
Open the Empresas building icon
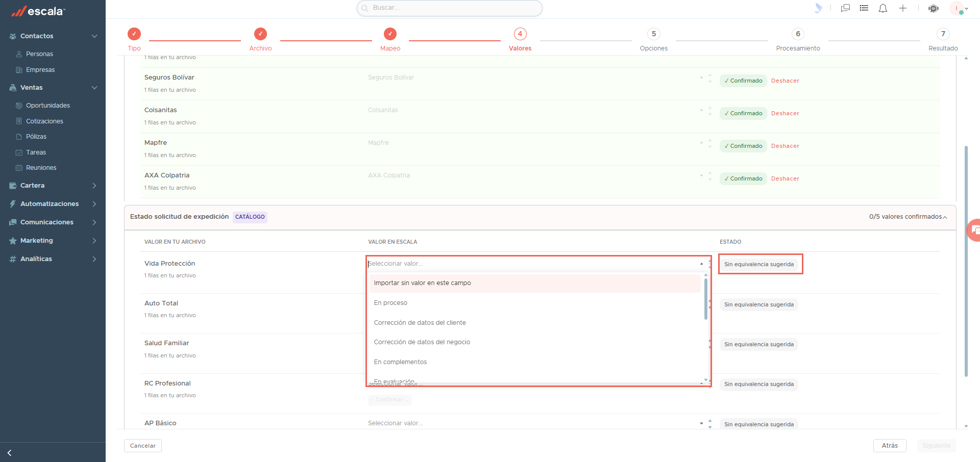point(19,70)
